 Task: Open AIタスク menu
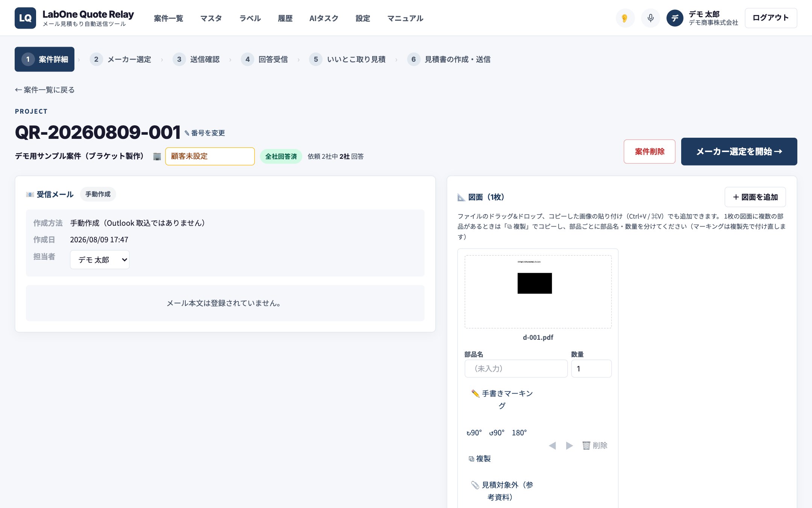[x=324, y=18]
